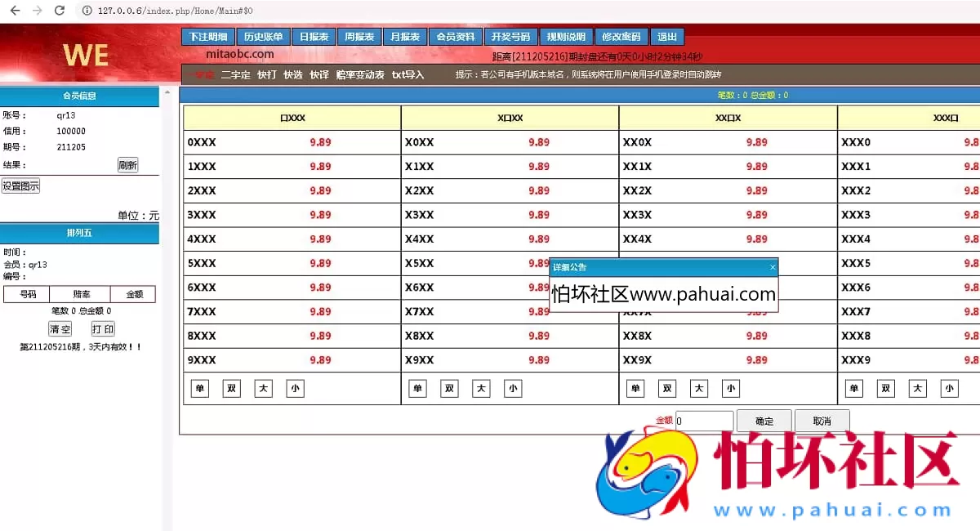Go to 开奖号码 lottery results
Image resolution: width=980 pixels, height=531 pixels.
510,37
